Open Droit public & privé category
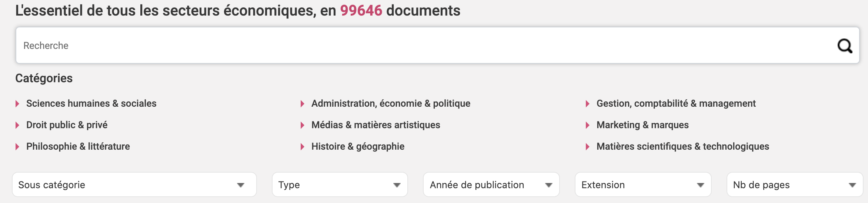The height and width of the screenshot is (203, 868). [x=67, y=125]
